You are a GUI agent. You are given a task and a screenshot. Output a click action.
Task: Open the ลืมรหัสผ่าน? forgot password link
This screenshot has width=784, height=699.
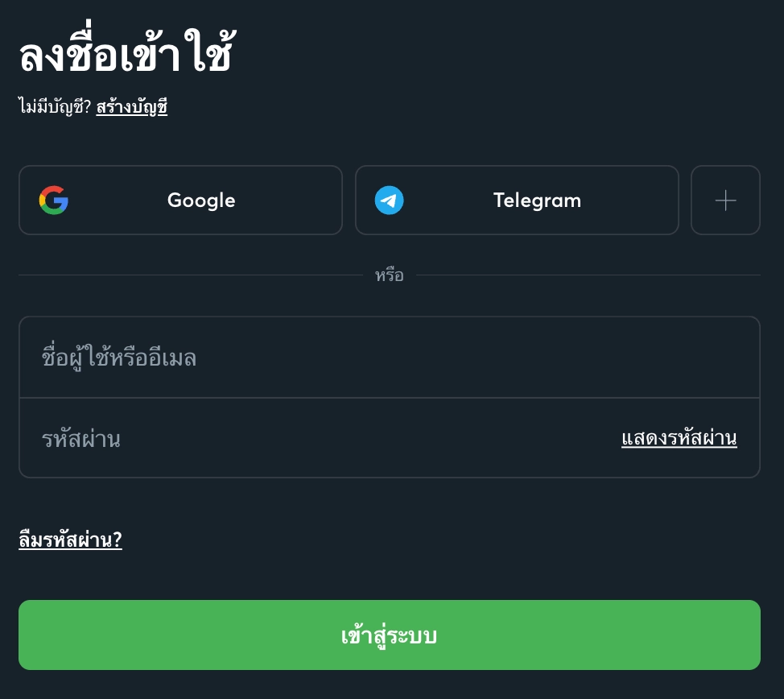coord(70,540)
